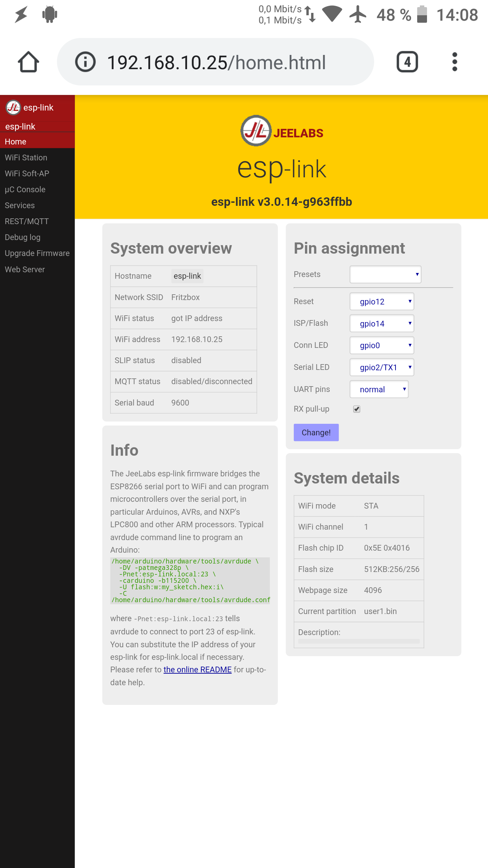Open the WiFi Soft-AP page
This screenshot has height=868, width=488.
coord(37,174)
